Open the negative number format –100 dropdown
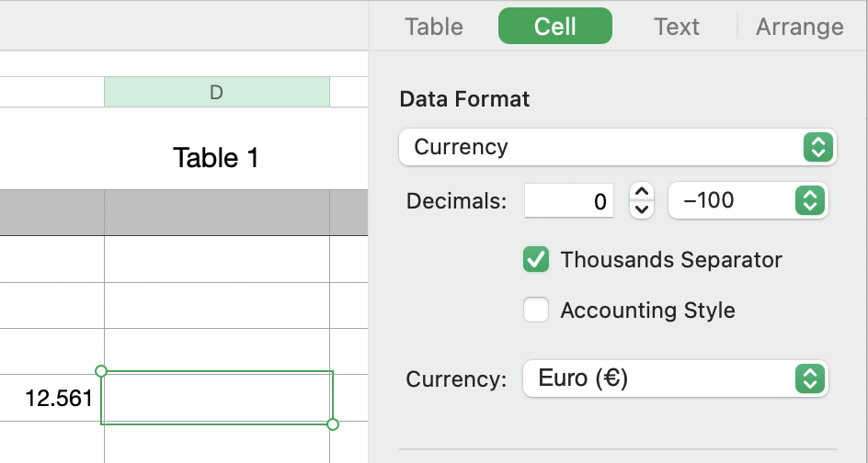The image size is (868, 463). 748,200
